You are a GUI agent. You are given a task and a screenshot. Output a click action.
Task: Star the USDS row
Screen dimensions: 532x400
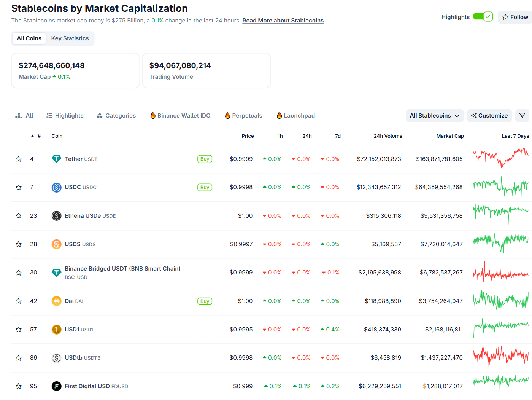coord(19,244)
